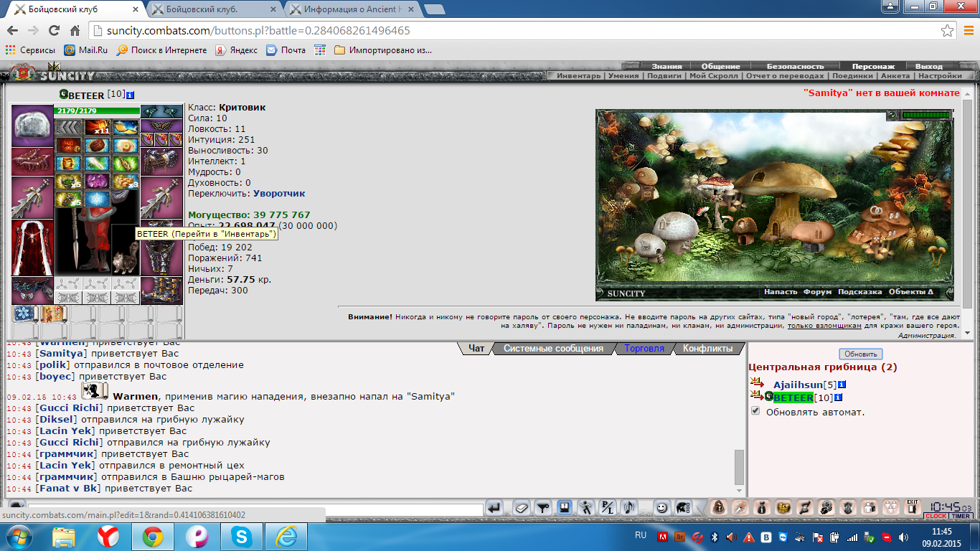Open Skype from the Windows taskbar
This screenshot has width=980, height=551.
(x=242, y=537)
